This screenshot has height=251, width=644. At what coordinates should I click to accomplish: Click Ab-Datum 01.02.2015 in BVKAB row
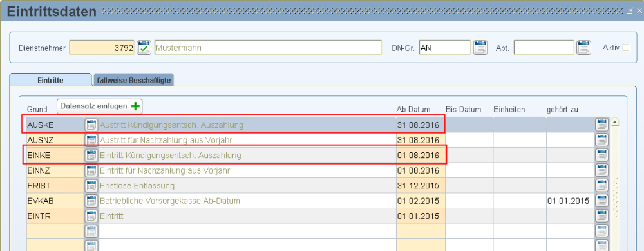click(x=421, y=201)
